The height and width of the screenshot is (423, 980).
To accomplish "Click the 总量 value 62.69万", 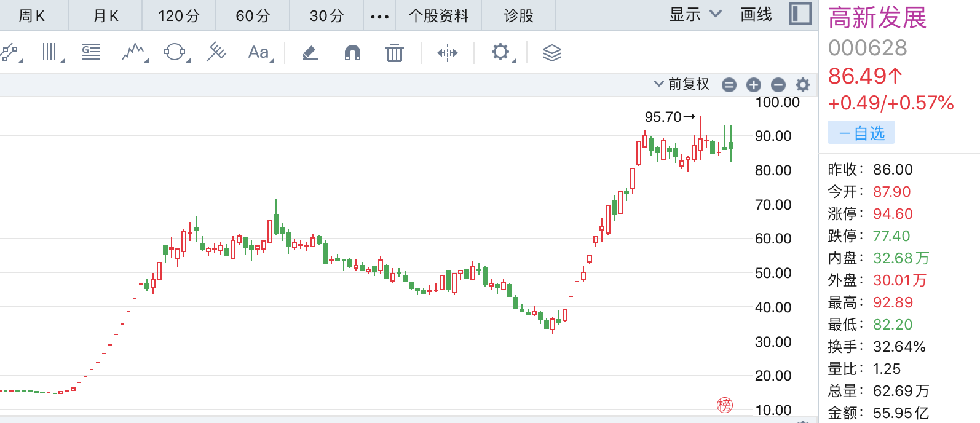I will pos(901,391).
